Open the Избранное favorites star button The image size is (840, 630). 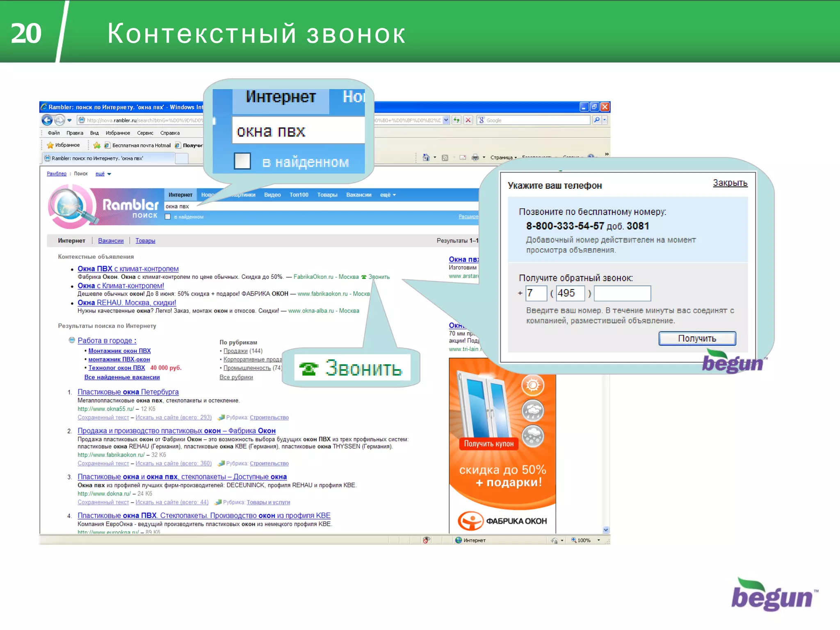[x=63, y=145]
